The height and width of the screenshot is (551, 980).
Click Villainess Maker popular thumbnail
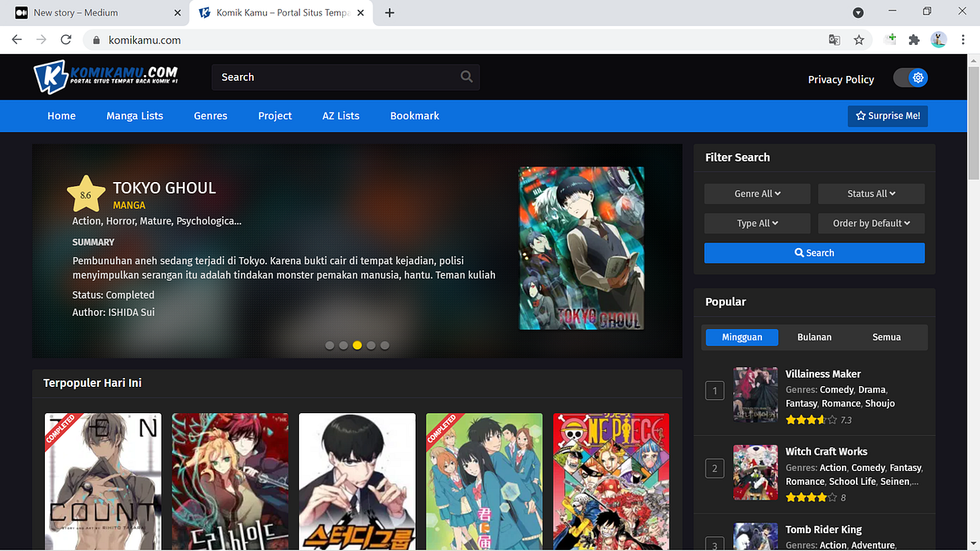(755, 394)
